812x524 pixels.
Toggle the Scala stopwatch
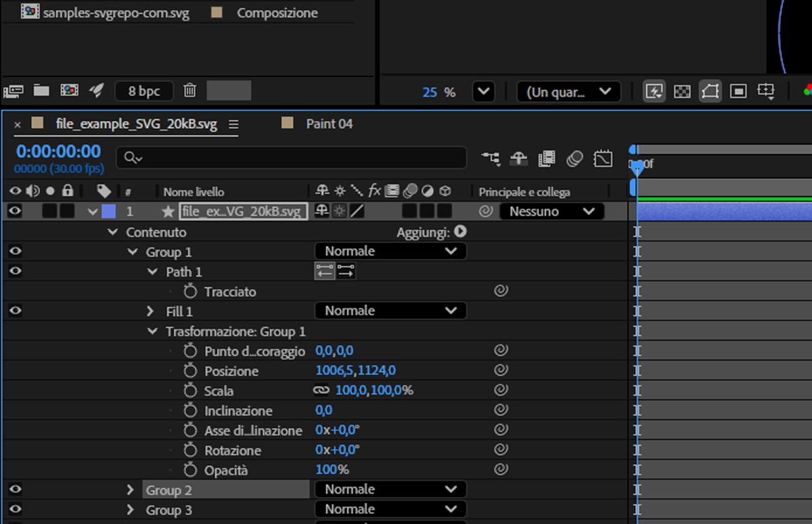[190, 390]
